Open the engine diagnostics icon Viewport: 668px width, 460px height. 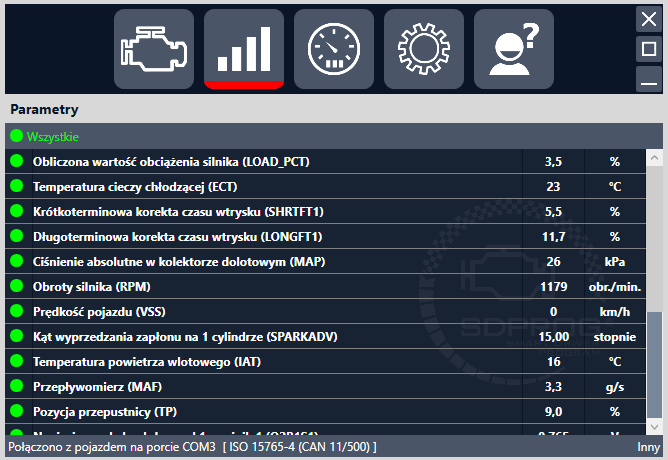click(x=153, y=49)
